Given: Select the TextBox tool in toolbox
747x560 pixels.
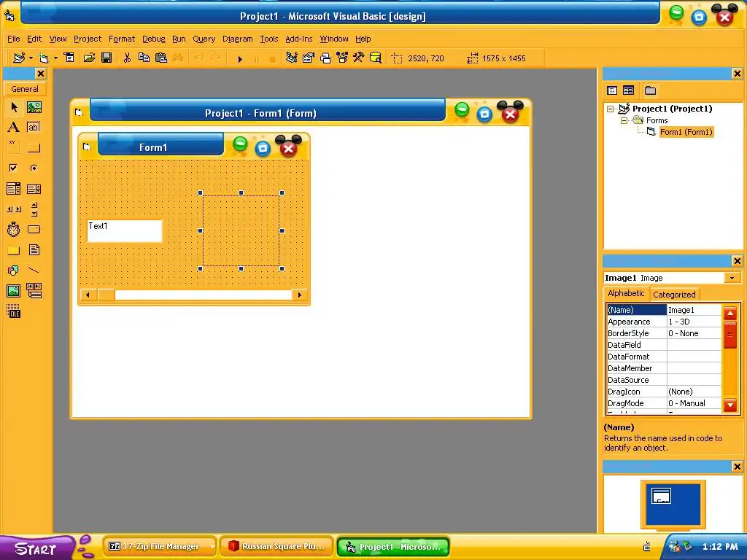Looking at the screenshot, I should (34, 127).
